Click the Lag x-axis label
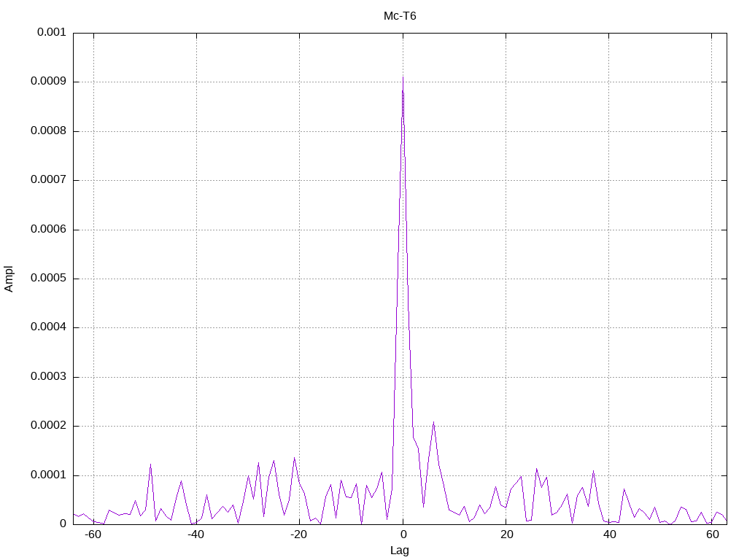This screenshot has width=747, height=560. tap(400, 551)
